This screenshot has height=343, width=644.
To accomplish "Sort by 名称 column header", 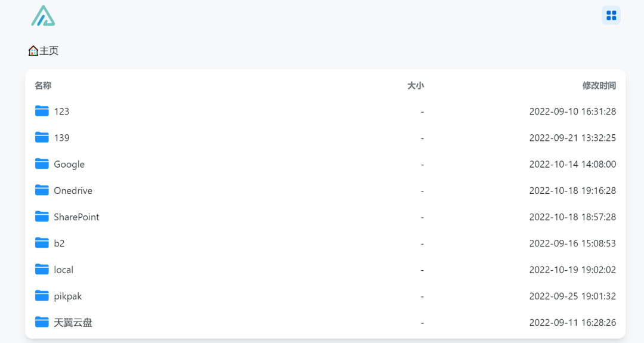I will (x=43, y=85).
